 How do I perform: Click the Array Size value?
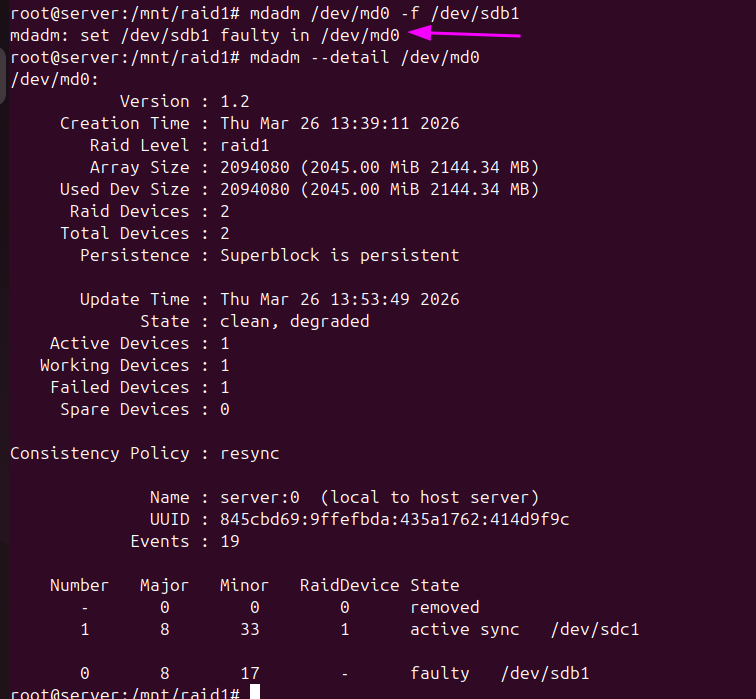pyautogui.click(x=379, y=167)
